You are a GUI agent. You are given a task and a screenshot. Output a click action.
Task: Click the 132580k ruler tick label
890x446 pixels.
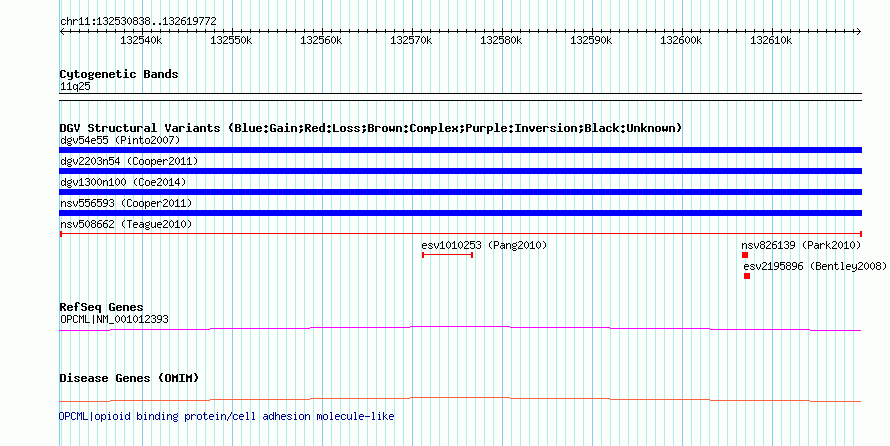point(501,41)
